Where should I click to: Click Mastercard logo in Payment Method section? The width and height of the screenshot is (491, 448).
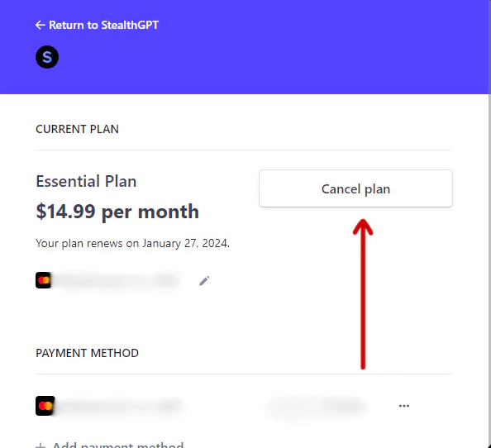45,406
